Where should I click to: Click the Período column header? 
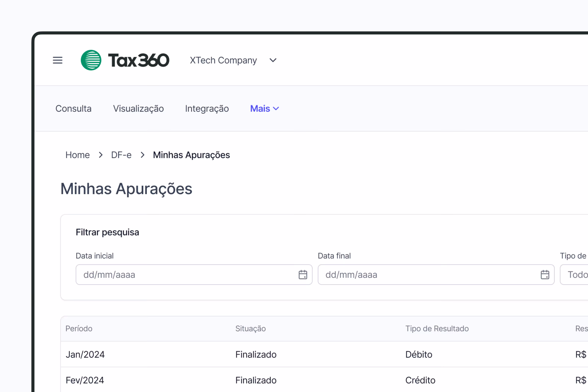click(x=79, y=328)
